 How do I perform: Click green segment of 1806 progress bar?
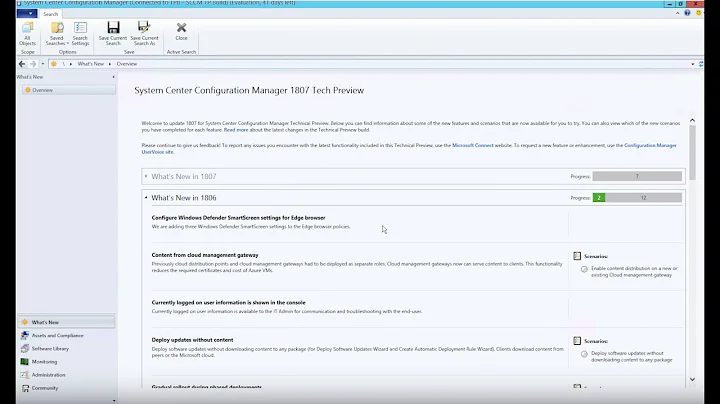(x=599, y=198)
